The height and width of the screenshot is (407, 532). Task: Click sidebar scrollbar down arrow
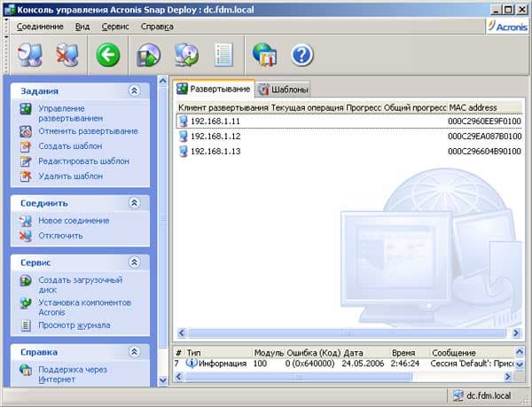pyautogui.click(x=163, y=380)
